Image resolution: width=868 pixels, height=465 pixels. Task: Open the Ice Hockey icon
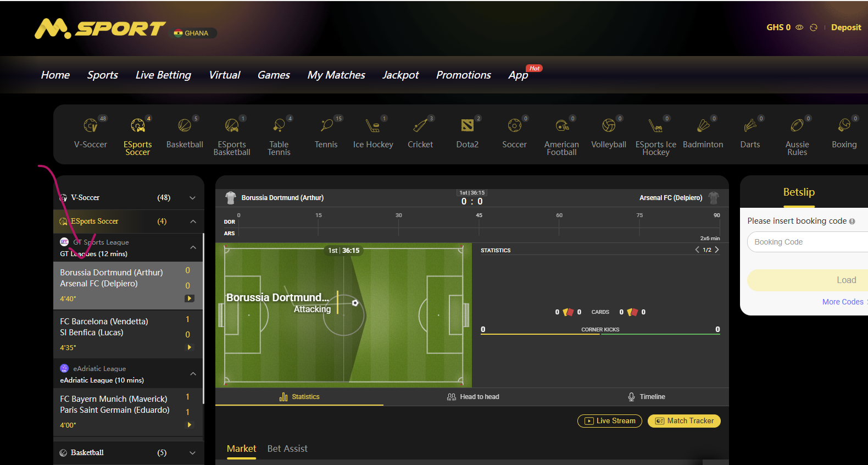tap(373, 125)
